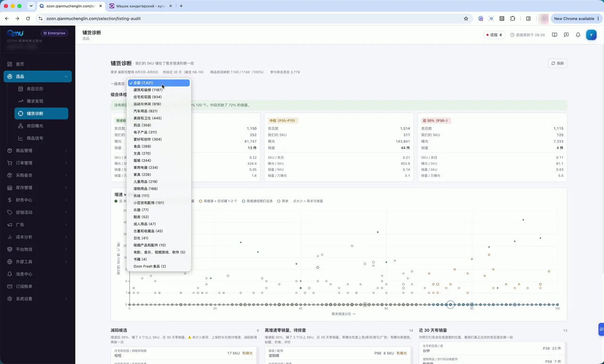Screen dimensions: 604x364
Task: Click the 中段 (P30–P70) segment badge
Action: [x=282, y=121]
